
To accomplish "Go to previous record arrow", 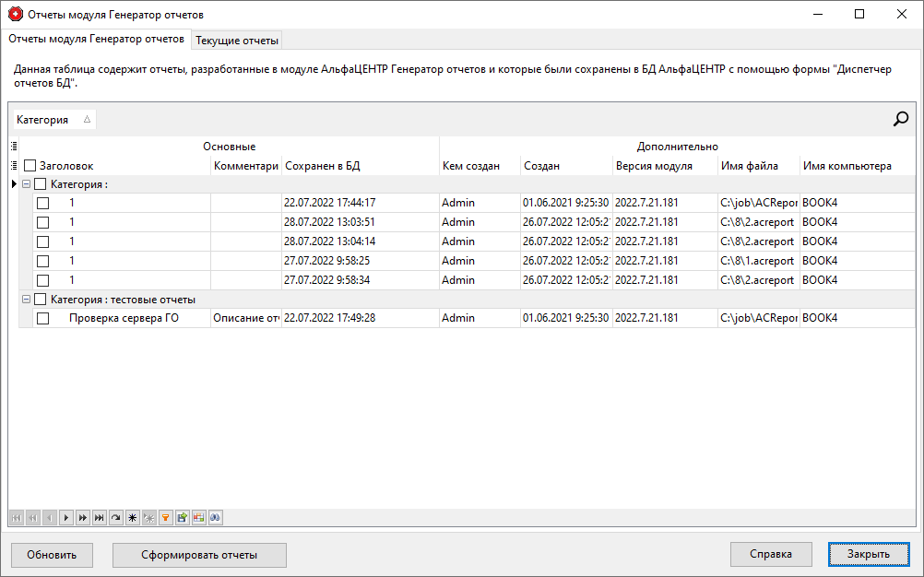I will [x=50, y=517].
